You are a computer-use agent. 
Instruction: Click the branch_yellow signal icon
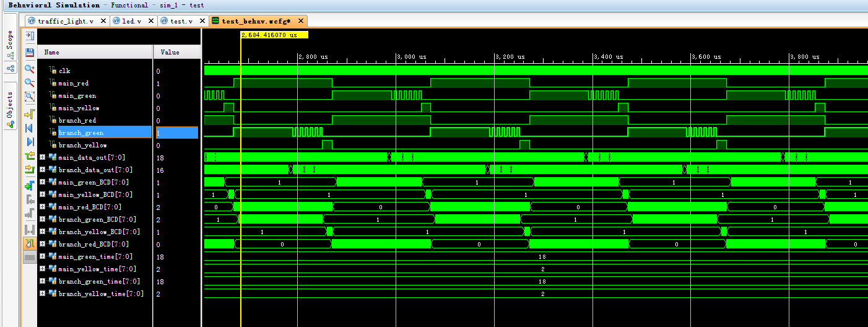click(x=53, y=145)
